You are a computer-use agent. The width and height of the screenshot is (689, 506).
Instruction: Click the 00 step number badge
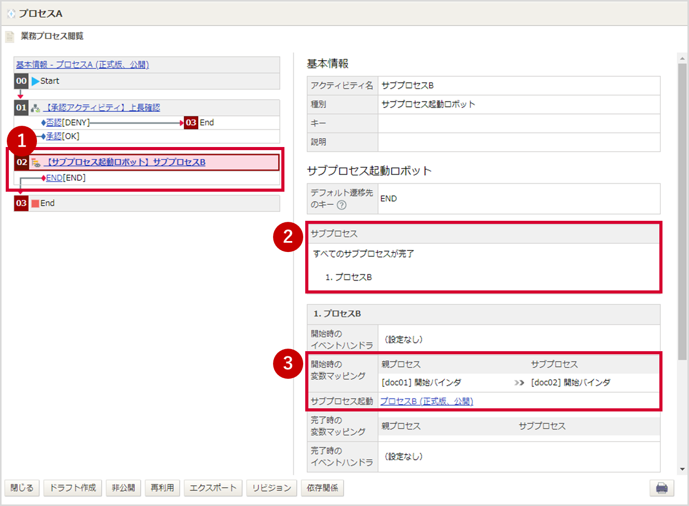21,81
